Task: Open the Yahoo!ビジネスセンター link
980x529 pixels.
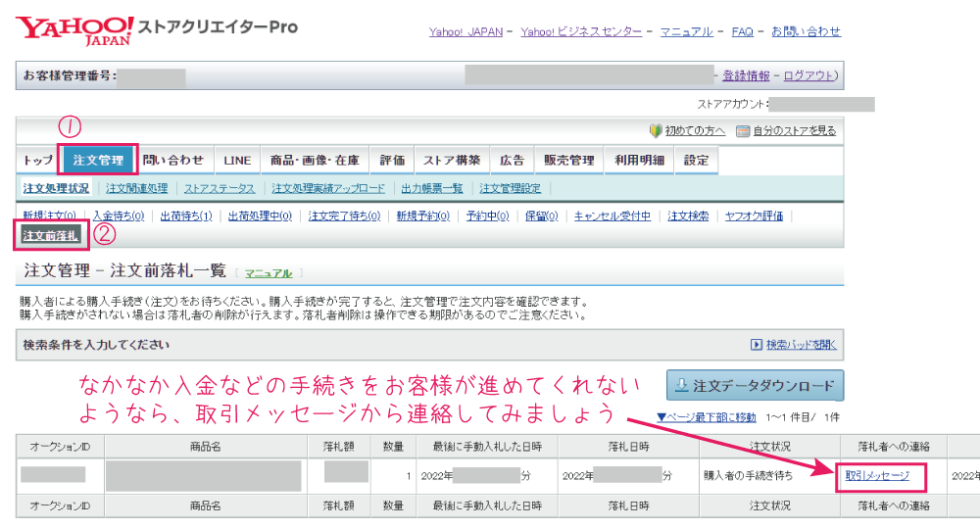Action: [581, 31]
